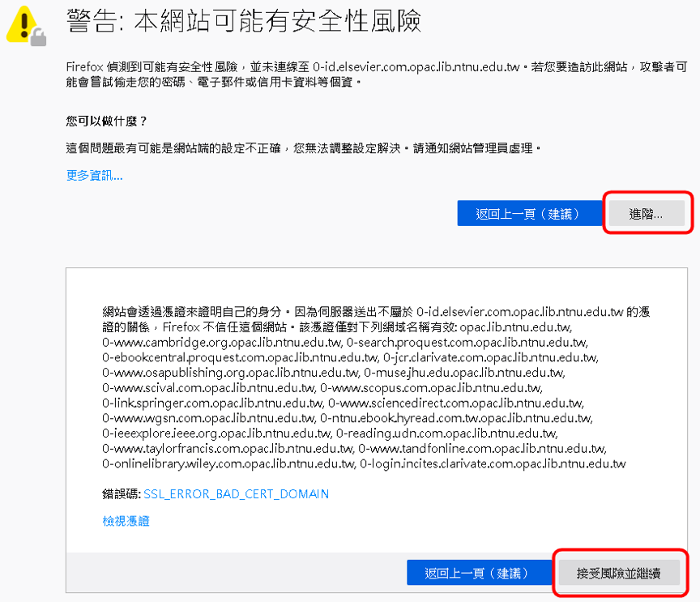The height and width of the screenshot is (602, 700).
Task: Click the 0-www.sciencedirect.com.opac.lib.ntnu.edu.tw domain text
Action: (456, 403)
